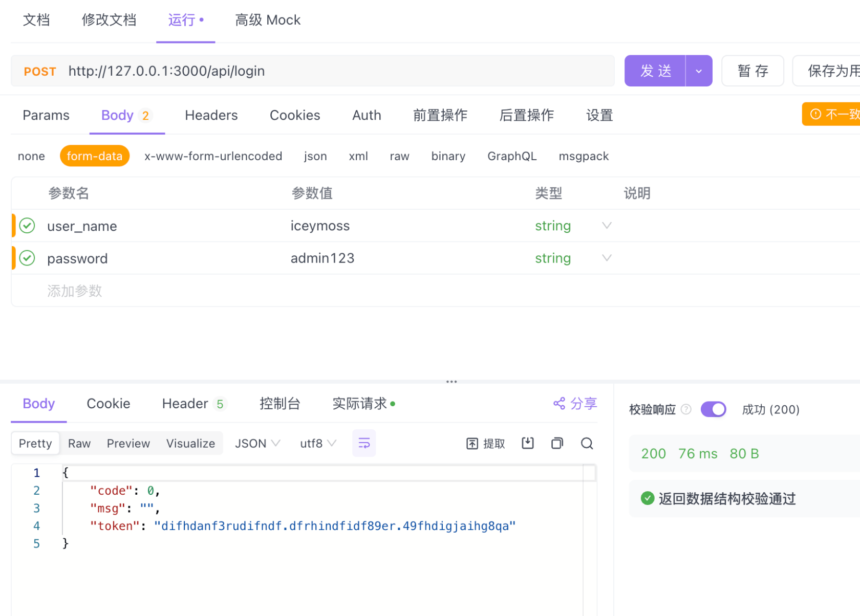The image size is (860, 616).
Task: Open the utf8 encoding dropdown
Action: pos(318,443)
